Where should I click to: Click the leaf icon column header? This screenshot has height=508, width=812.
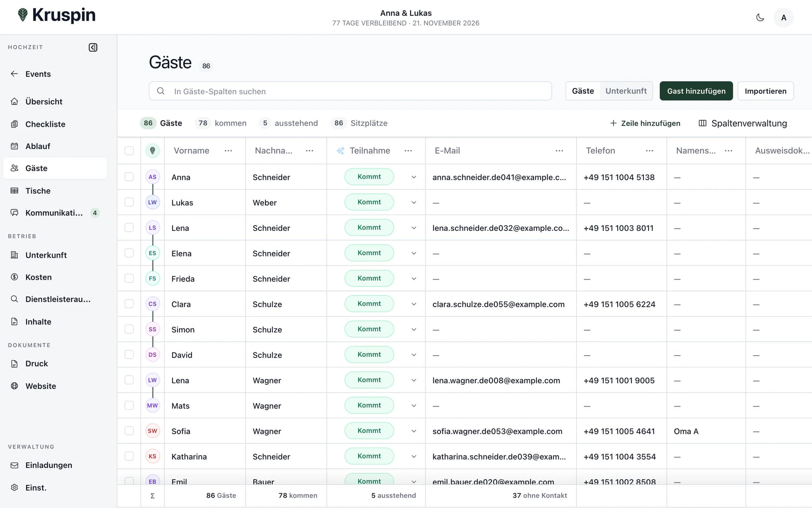(x=153, y=151)
